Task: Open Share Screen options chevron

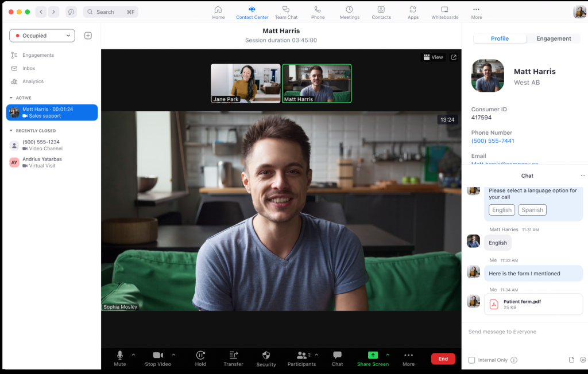Action: (x=388, y=354)
